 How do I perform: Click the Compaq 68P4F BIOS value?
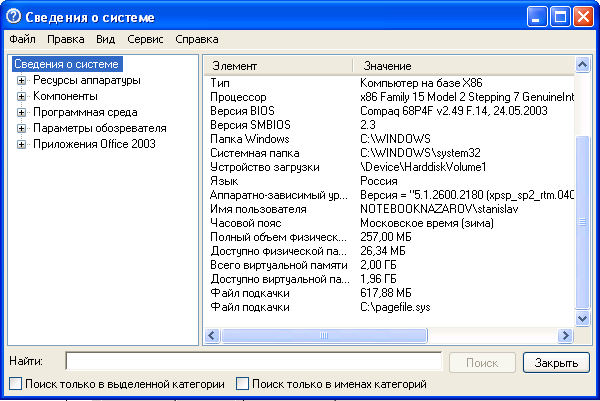pos(454,111)
